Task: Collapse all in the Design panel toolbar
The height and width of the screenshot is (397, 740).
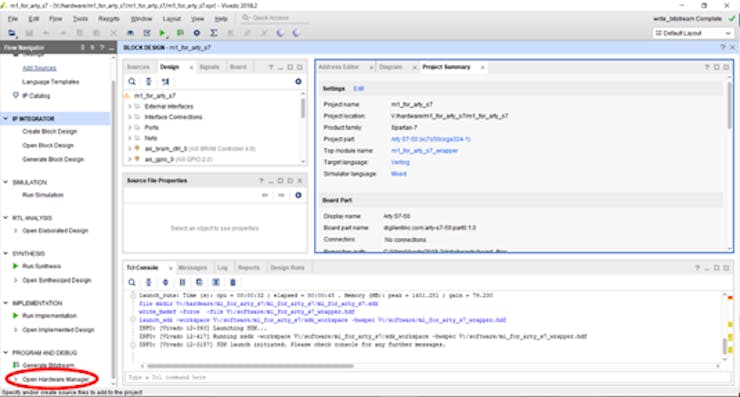Action: tap(149, 82)
